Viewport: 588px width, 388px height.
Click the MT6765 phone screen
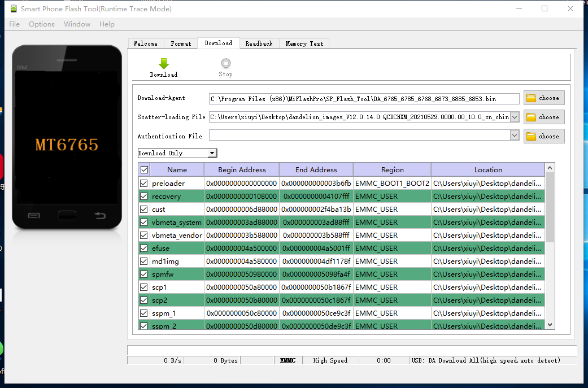(x=67, y=137)
